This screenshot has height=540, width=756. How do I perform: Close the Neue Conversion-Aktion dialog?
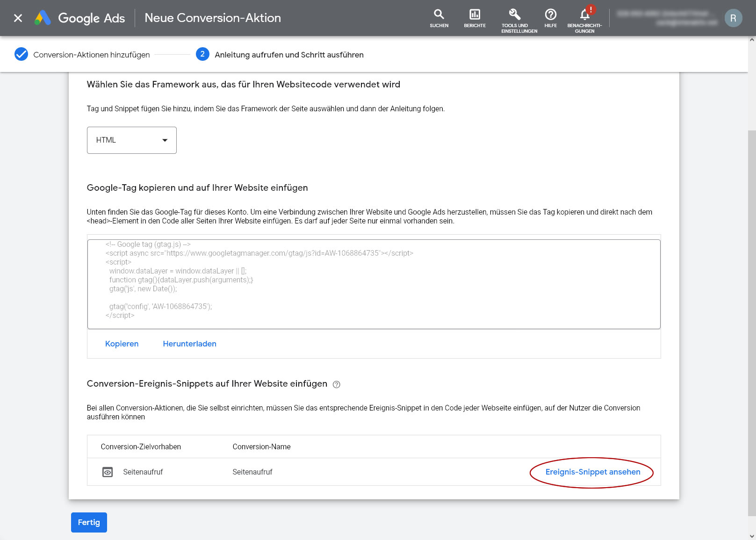[x=18, y=18]
